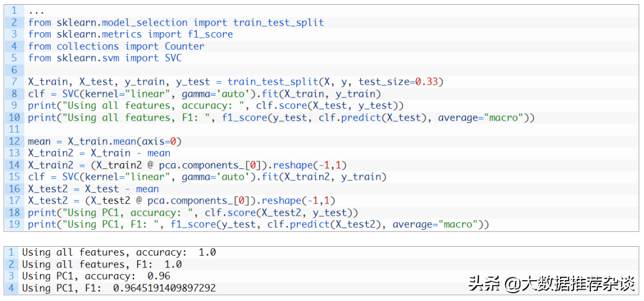Image resolution: width=644 pixels, height=301 pixels.
Task: Click the train_test_split import name on line 2
Action: tap(278, 22)
